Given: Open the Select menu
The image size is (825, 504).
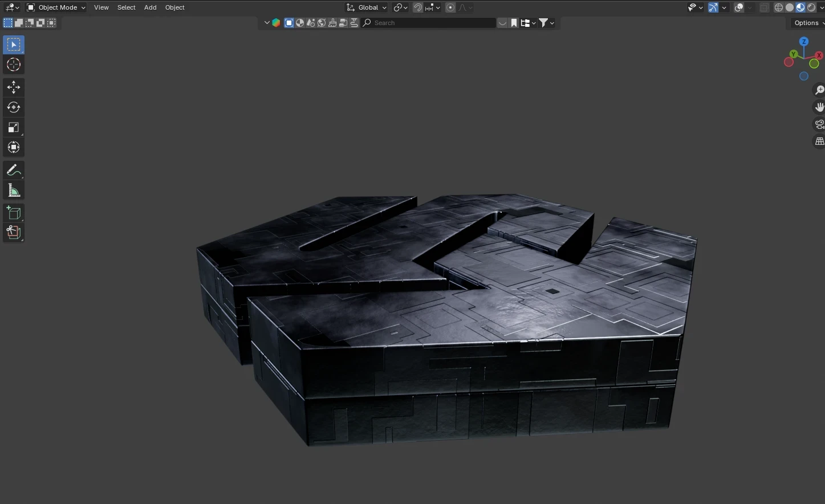Looking at the screenshot, I should click(x=127, y=7).
